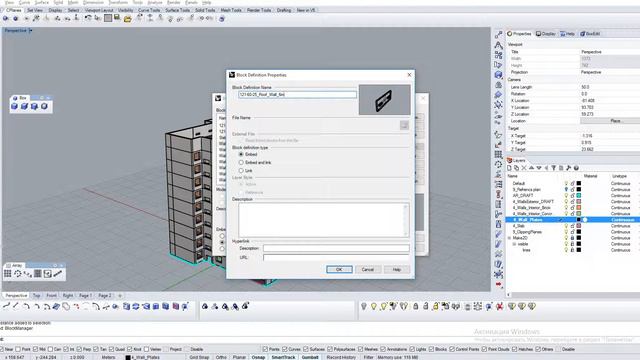Click the new layer icon in Layers panel
The image size is (640, 360).
coord(509,168)
